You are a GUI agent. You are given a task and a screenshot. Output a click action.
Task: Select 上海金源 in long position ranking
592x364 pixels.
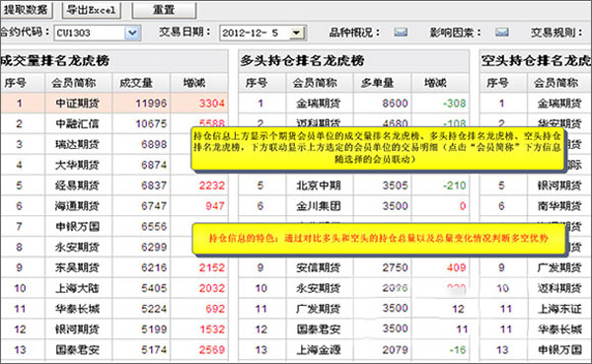[319, 350]
